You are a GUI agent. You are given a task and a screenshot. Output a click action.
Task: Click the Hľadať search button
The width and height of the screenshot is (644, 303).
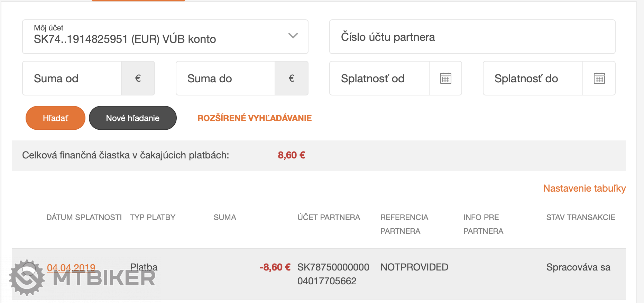[x=55, y=118]
